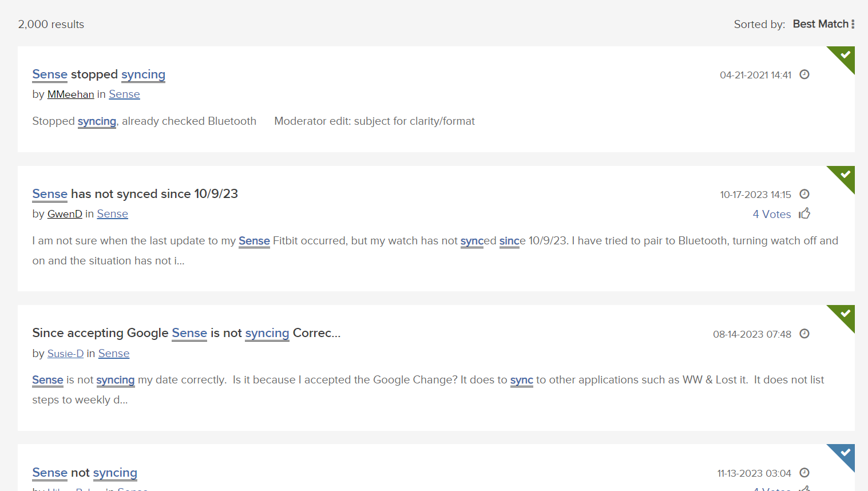Click the clock icon beside 11-13-2023 03:04

click(x=804, y=473)
